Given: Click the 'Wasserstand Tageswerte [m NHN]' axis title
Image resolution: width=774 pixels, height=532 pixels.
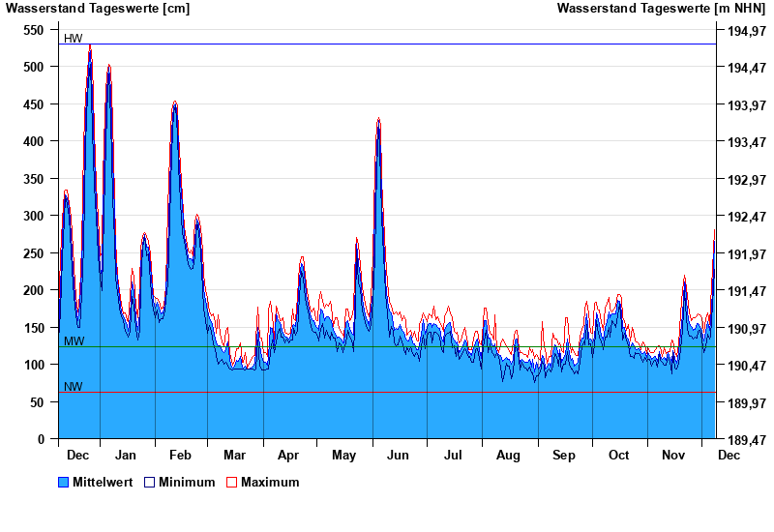Looking at the screenshot, I should pos(661,9).
